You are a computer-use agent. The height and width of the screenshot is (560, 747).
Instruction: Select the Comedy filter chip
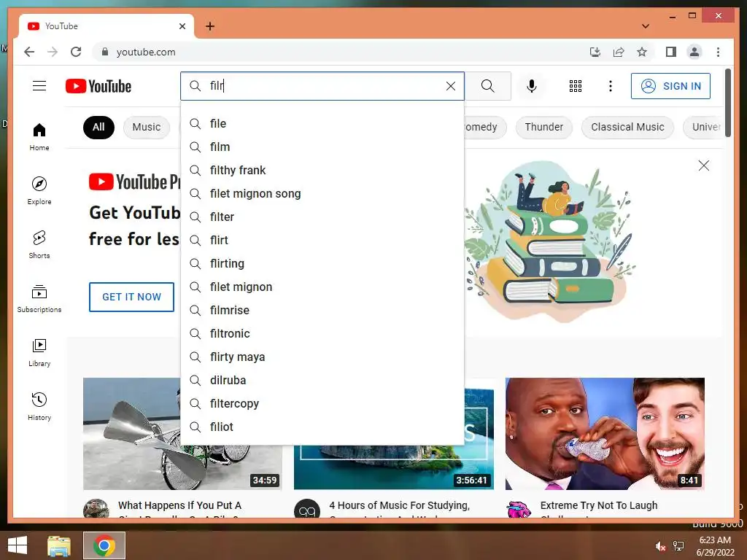click(485, 127)
